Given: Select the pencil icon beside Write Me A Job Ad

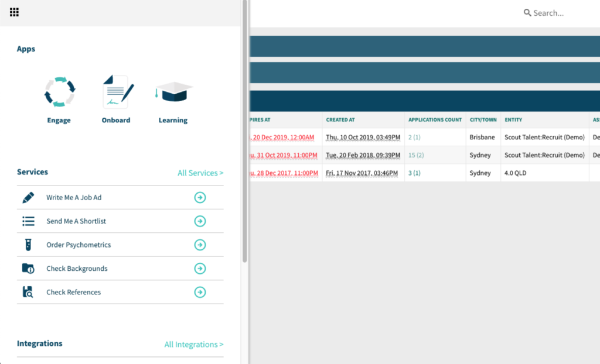Looking at the screenshot, I should point(27,197).
